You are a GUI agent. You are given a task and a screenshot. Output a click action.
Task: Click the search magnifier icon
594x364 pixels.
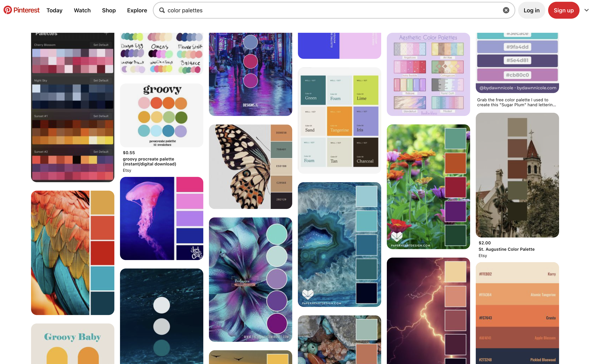162,10
